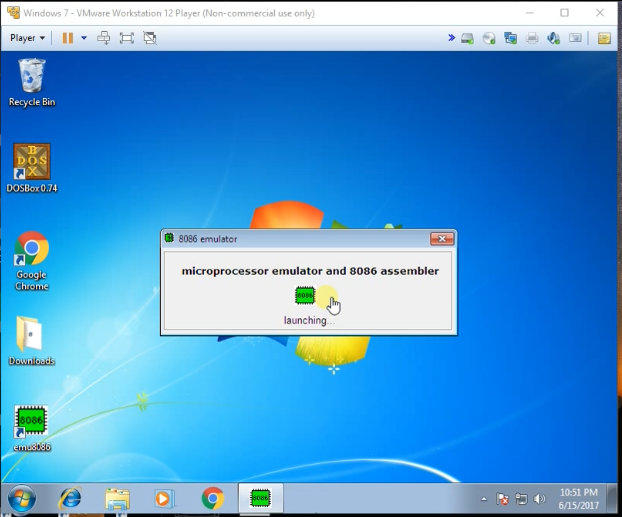Expand the power options dropdown arrow
This screenshot has height=517, width=622.
(x=84, y=38)
